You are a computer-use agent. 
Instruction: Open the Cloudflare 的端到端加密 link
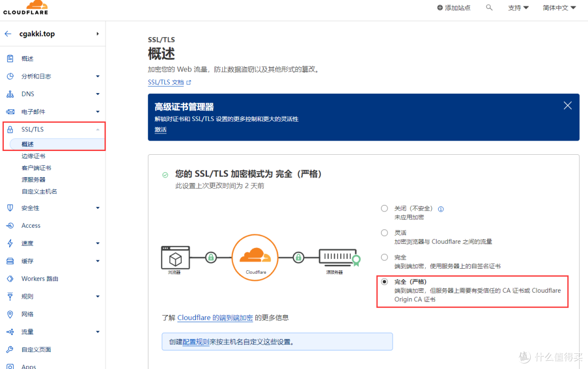pyautogui.click(x=215, y=318)
